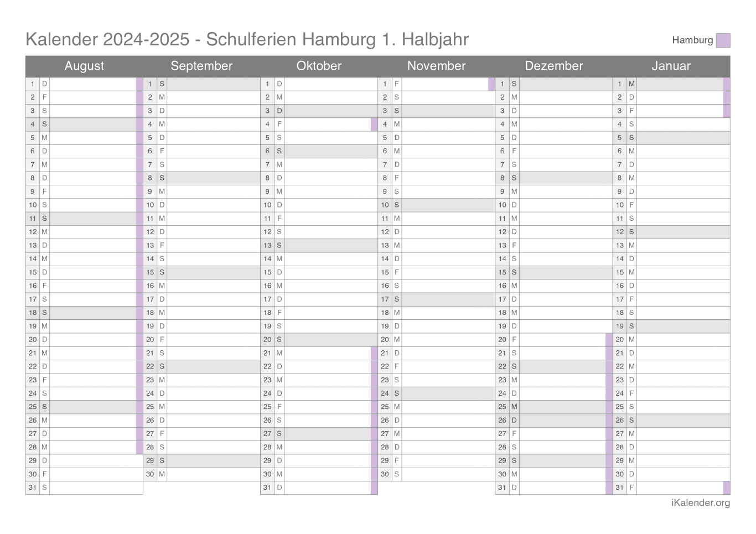
Task: Click day number 8 in Dezember
Action: [x=502, y=178]
